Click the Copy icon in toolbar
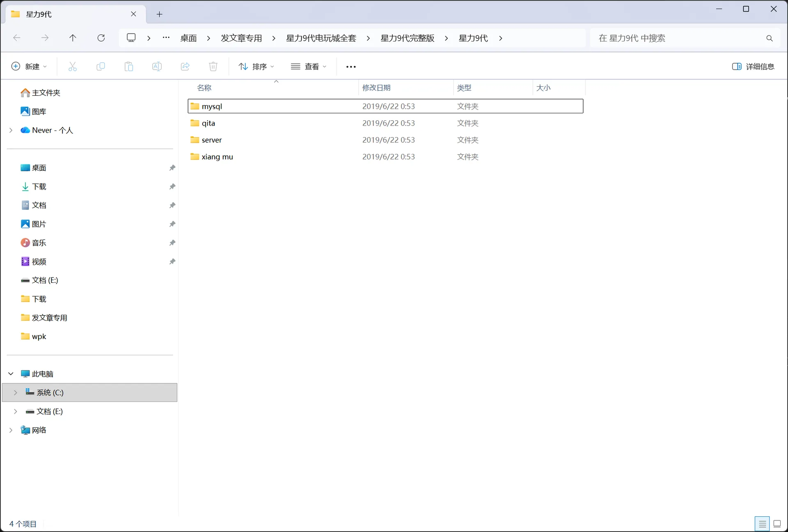Image resolution: width=788 pixels, height=532 pixels. click(x=101, y=66)
